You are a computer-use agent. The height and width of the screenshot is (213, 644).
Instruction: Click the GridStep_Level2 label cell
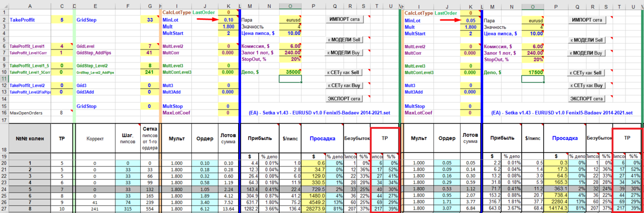click(96, 65)
